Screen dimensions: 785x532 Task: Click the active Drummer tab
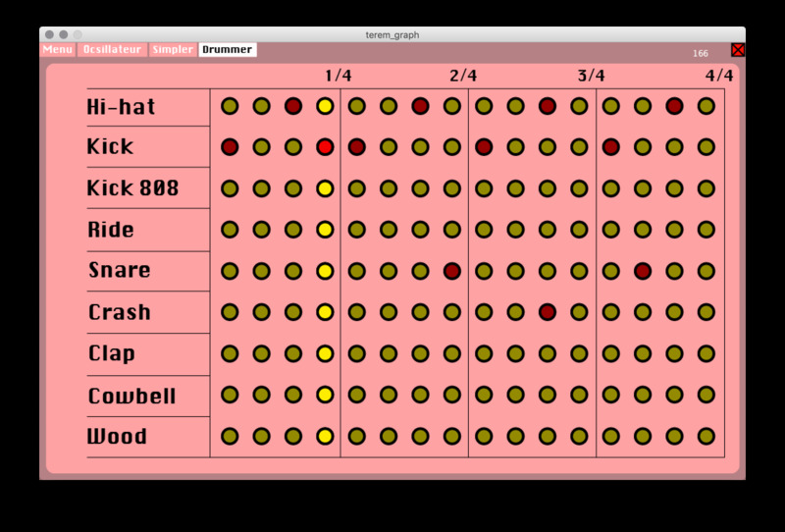tap(228, 50)
